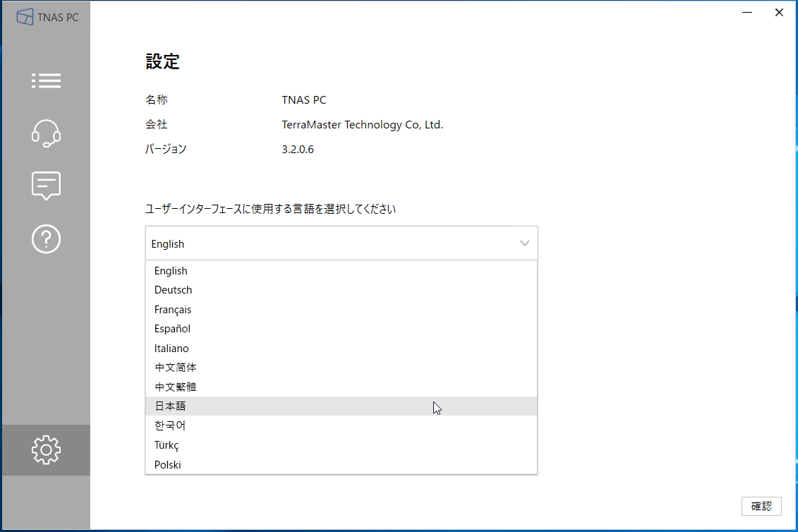Pick 한국어 from the language list
798x532 pixels.
[341, 425]
